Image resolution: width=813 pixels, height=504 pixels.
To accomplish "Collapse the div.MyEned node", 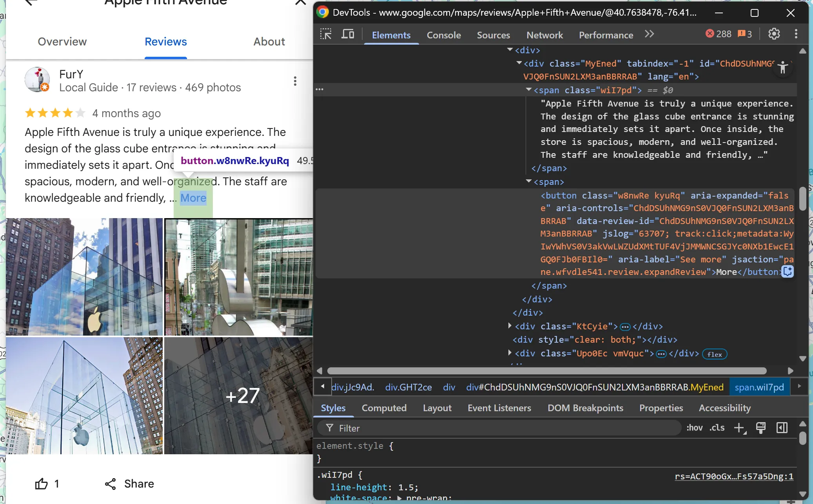I will [519, 63].
